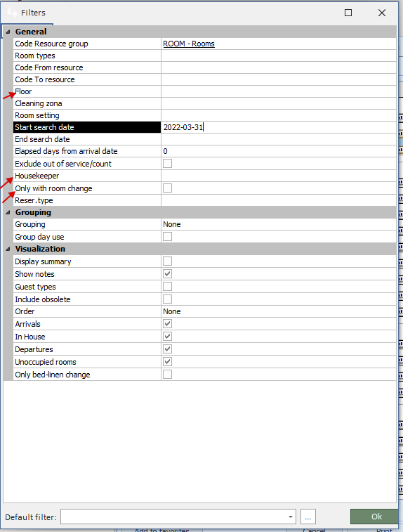Click the ellipsis button beside Default filter
This screenshot has height=532, width=403.
308,517
